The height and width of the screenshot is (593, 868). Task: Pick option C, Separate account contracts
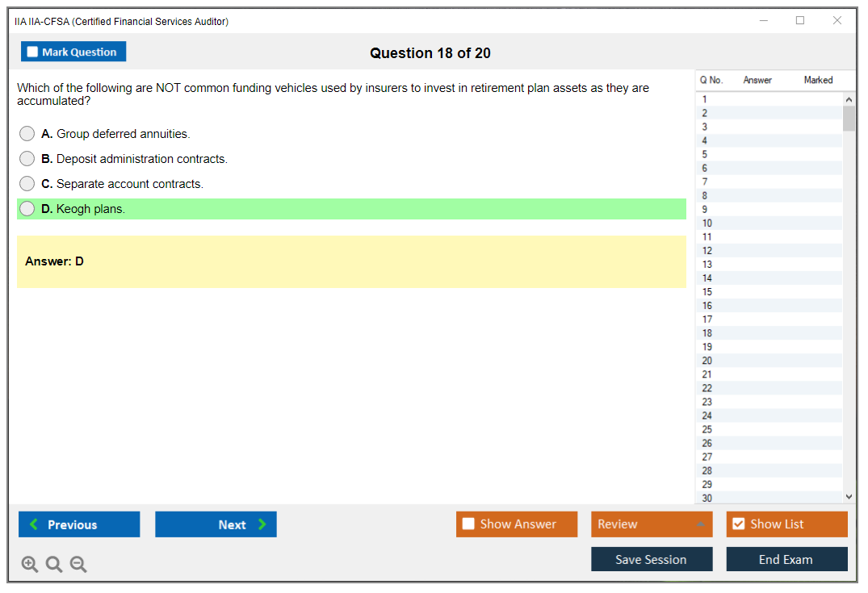click(x=27, y=184)
